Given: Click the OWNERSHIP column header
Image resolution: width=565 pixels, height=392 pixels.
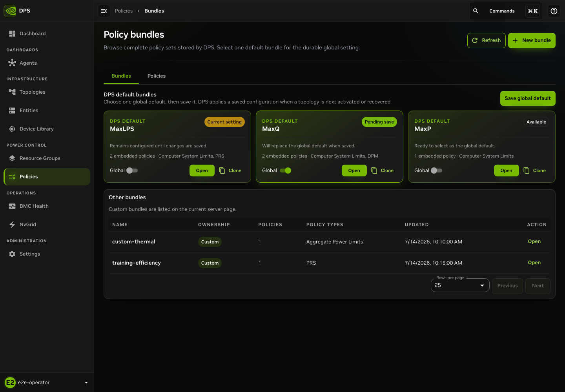Looking at the screenshot, I should coord(214,225).
